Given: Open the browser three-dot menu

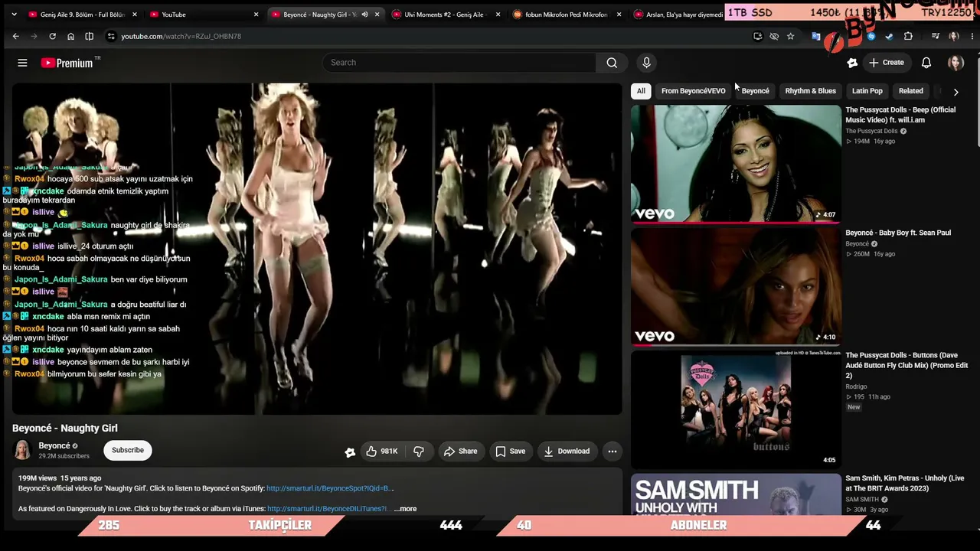Looking at the screenshot, I should (972, 36).
